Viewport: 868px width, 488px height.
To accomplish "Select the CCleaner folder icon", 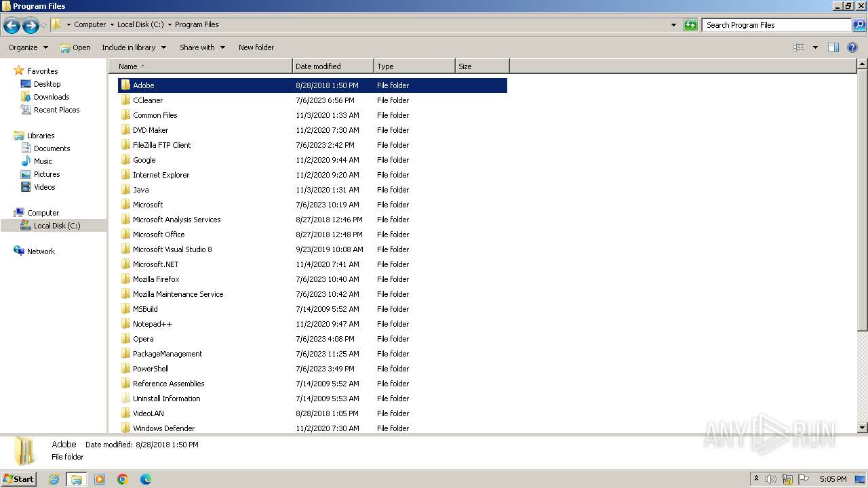I will tap(125, 100).
